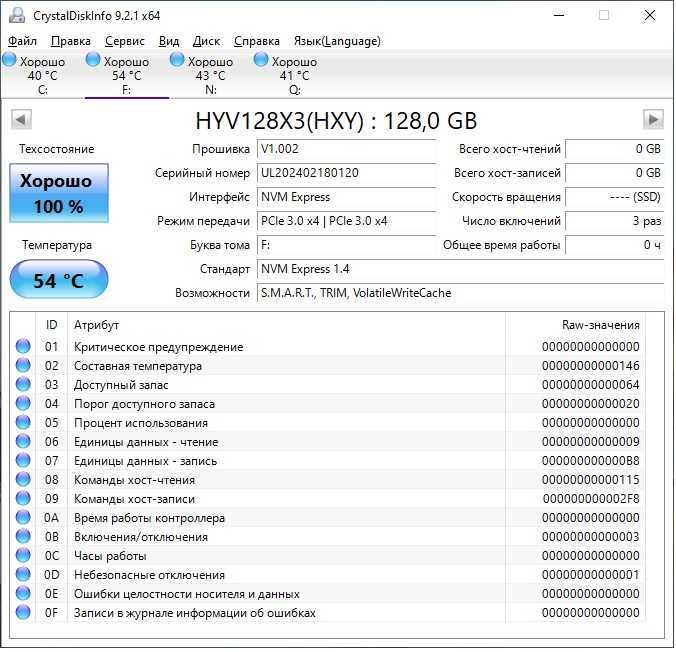Image resolution: width=676 pixels, height=652 pixels.
Task: Click the Интерфейс field NVM Express
Action: click(x=347, y=197)
